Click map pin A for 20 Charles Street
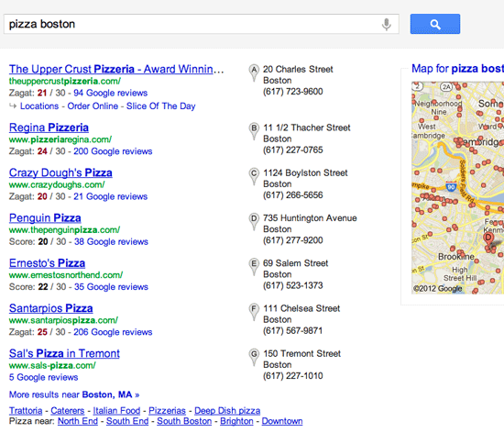The height and width of the screenshot is (433, 504). coord(254,72)
